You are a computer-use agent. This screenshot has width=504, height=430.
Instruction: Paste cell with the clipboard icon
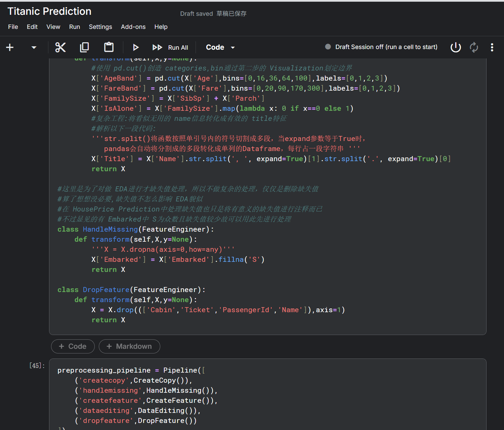pyautogui.click(x=109, y=47)
